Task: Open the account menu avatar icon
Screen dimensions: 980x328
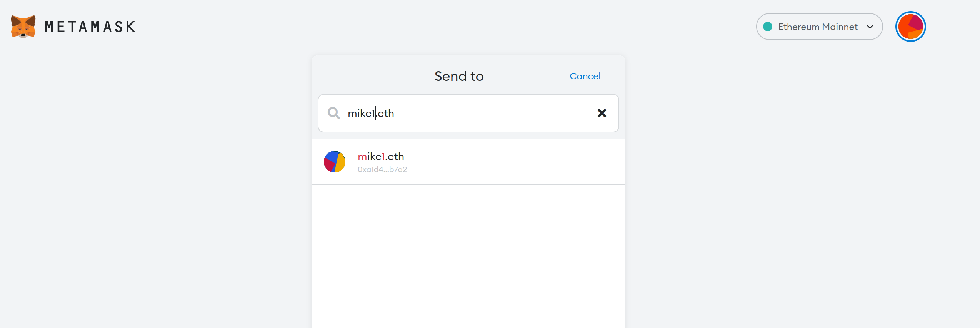Action: [910, 27]
